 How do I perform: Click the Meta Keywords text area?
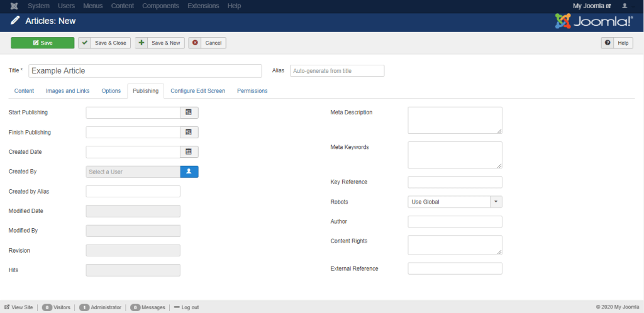455,155
